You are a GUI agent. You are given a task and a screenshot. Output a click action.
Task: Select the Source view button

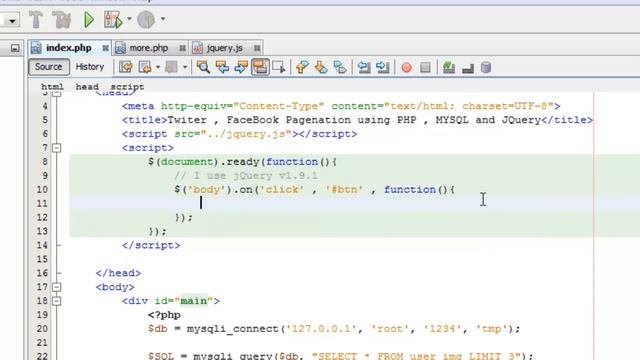pos(49,67)
